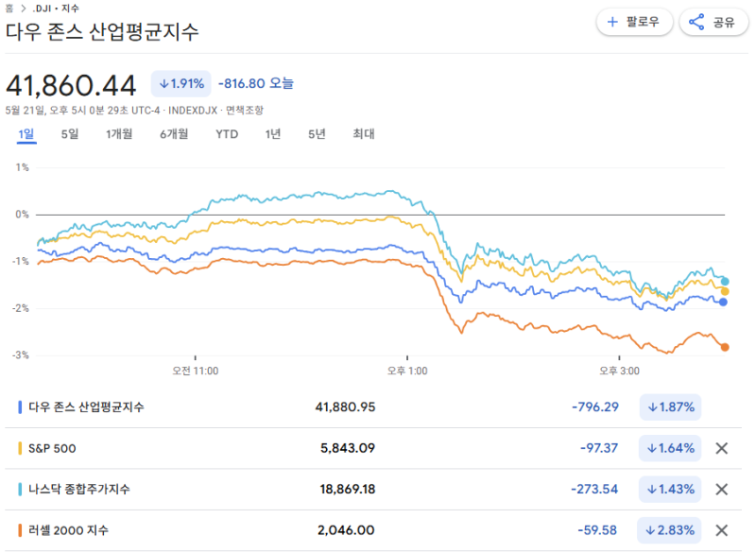Image resolution: width=756 pixels, height=553 pixels.
Task: Select the YTD range tab
Action: pos(227,134)
